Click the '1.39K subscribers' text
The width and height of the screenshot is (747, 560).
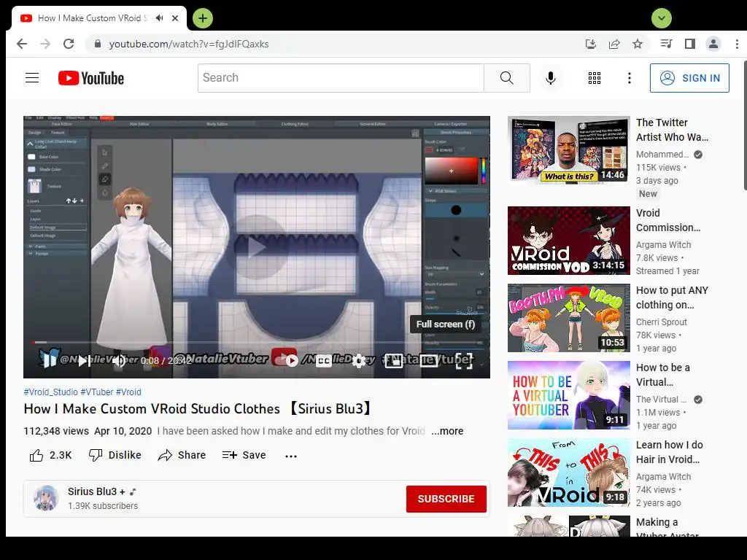click(x=102, y=506)
